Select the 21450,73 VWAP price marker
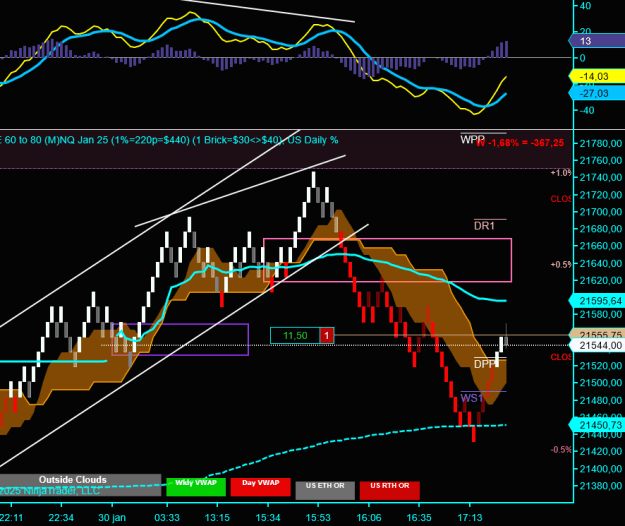 point(597,425)
